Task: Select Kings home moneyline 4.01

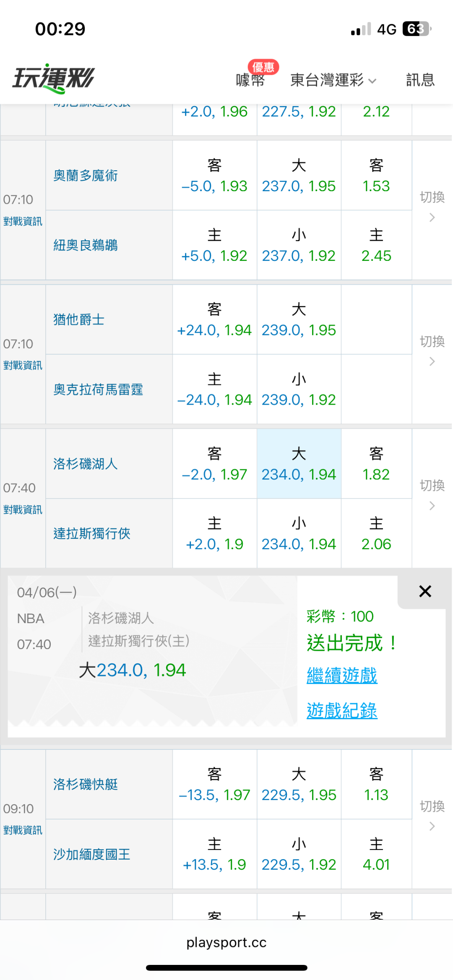Action: pos(376,854)
